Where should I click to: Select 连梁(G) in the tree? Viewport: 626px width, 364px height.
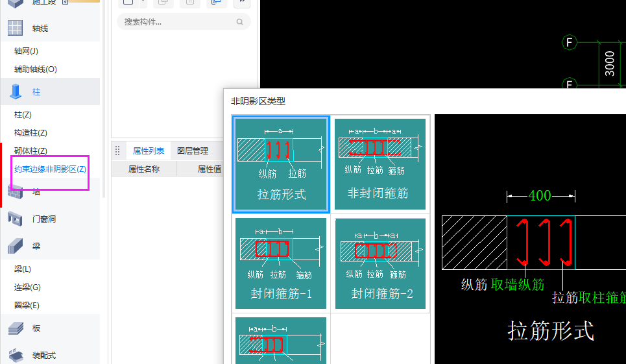(x=27, y=287)
